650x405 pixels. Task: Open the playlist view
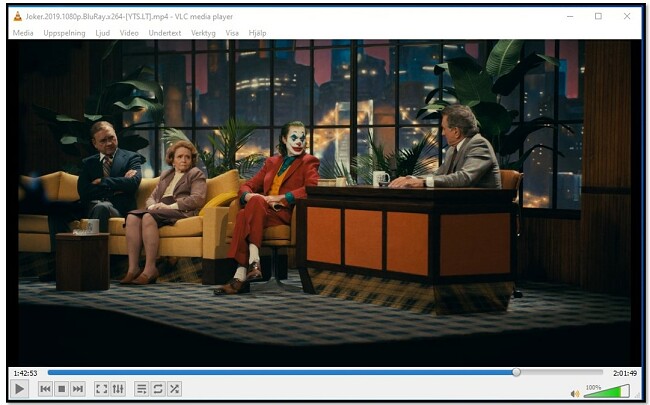(x=141, y=389)
